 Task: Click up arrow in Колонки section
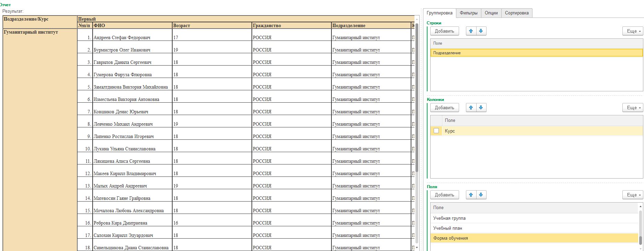[x=471, y=108]
